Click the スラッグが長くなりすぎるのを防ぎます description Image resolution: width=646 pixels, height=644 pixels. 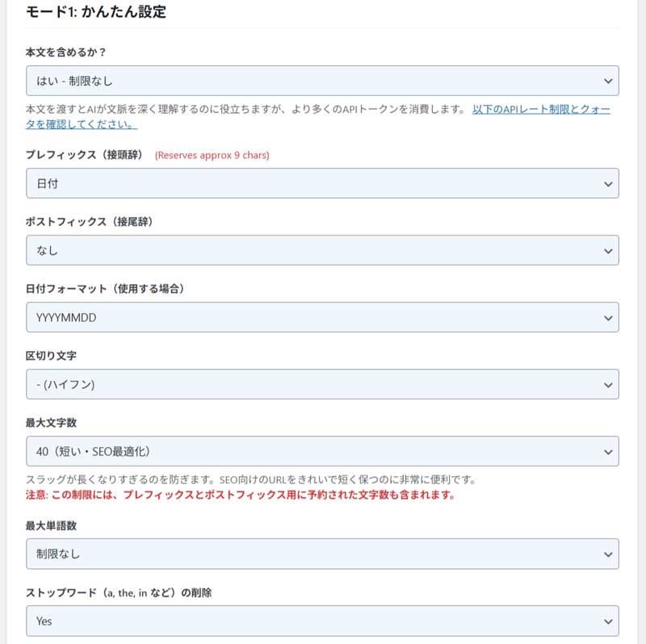tap(251, 479)
